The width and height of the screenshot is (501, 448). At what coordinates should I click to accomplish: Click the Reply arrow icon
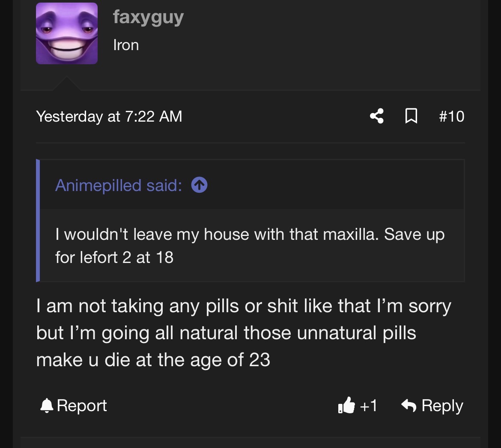(409, 406)
